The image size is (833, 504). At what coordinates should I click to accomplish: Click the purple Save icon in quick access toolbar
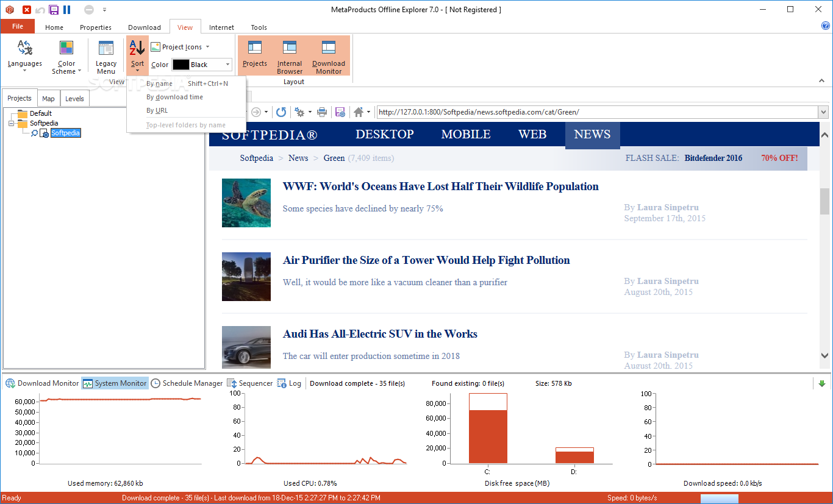coord(54,10)
